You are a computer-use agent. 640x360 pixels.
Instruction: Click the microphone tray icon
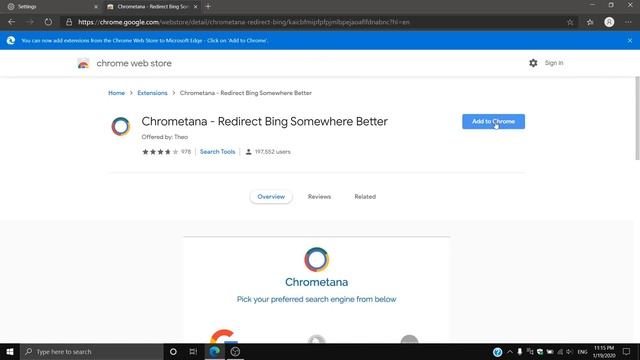point(520,352)
